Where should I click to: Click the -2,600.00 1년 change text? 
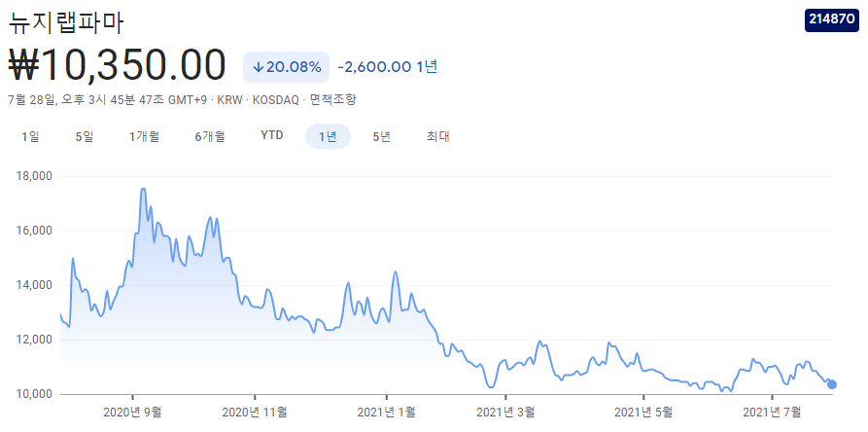click(388, 67)
